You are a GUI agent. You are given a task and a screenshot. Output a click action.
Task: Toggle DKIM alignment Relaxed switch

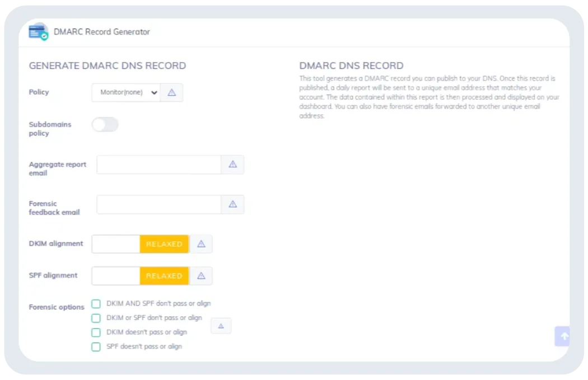point(140,244)
